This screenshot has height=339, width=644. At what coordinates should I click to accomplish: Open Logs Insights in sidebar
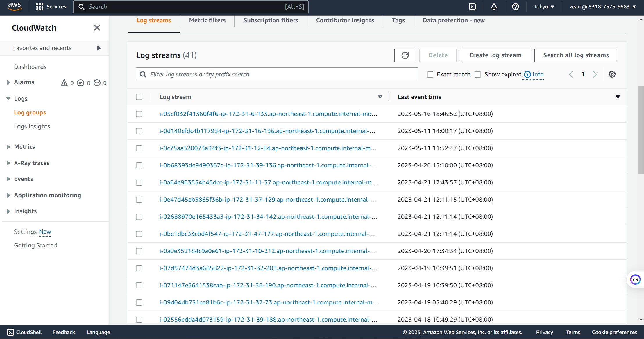pos(32,126)
